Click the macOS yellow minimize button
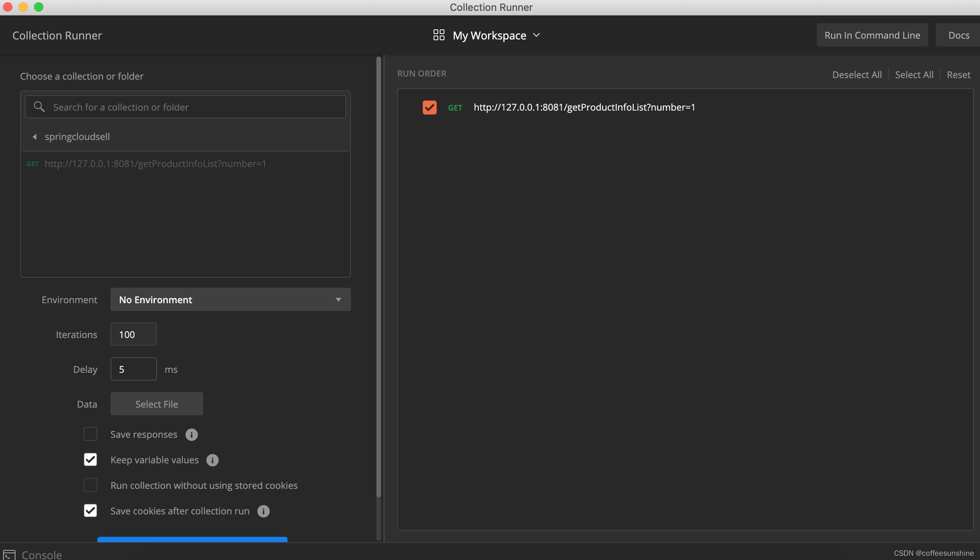This screenshot has width=980, height=560. 23,7
